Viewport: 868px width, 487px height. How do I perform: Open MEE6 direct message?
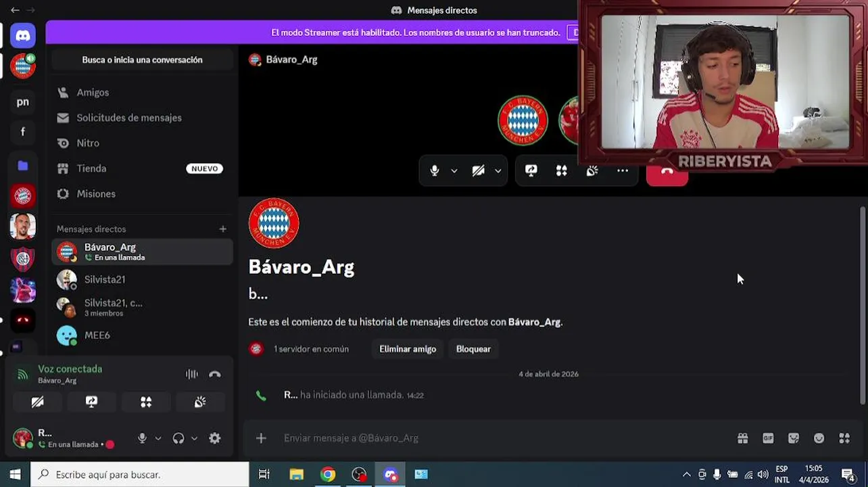pos(142,335)
